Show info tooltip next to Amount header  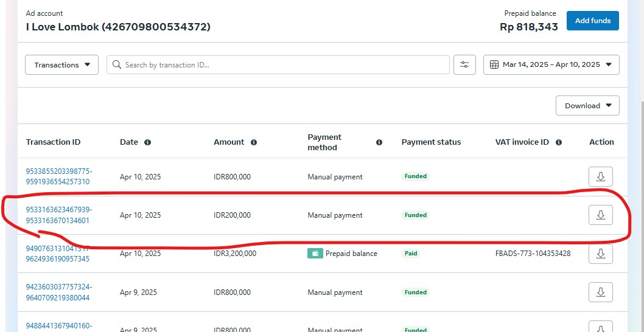tap(254, 142)
